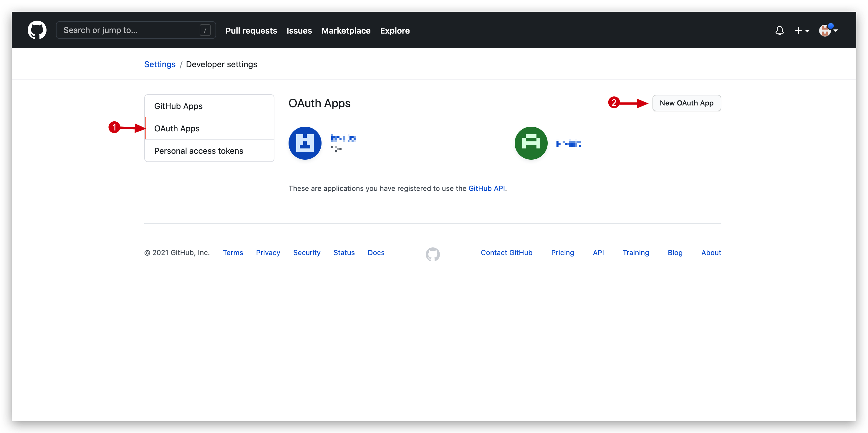Open Marketplace from the top navigation
This screenshot has width=868, height=433.
click(346, 30)
